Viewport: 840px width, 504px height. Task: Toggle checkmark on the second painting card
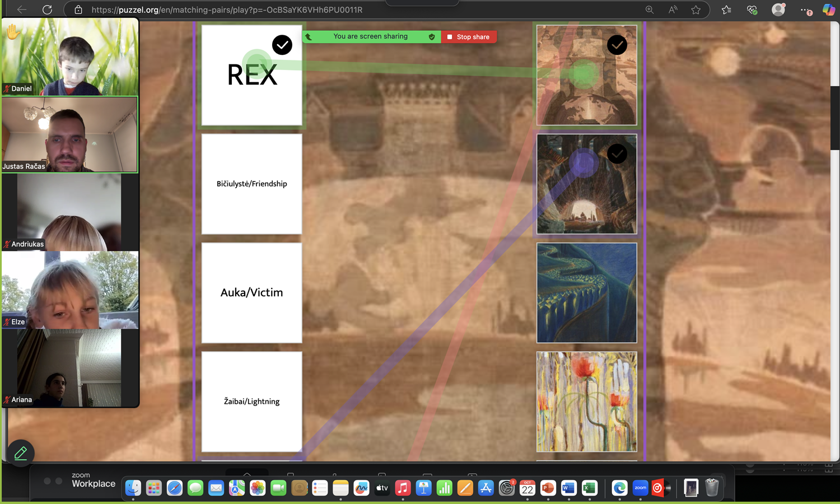pyautogui.click(x=617, y=153)
